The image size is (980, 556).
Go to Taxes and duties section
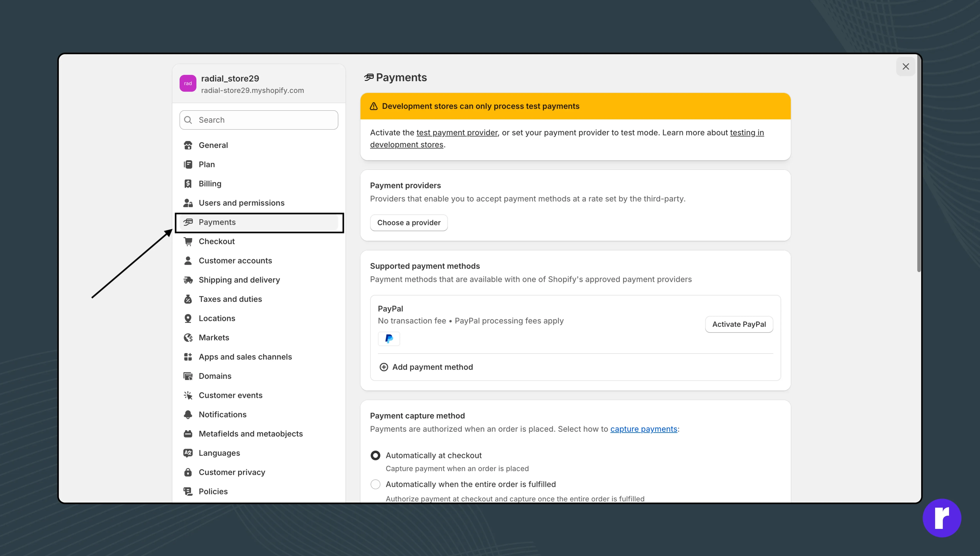tap(230, 299)
